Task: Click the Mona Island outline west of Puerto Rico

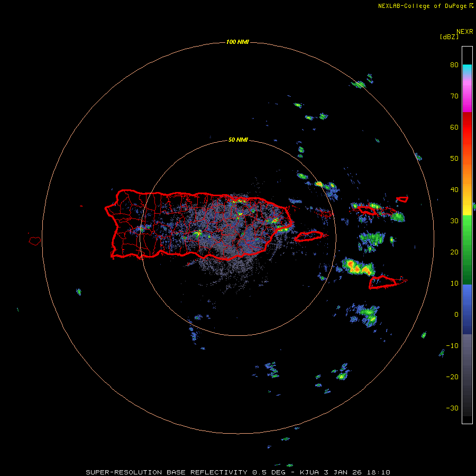Action: coord(35,241)
